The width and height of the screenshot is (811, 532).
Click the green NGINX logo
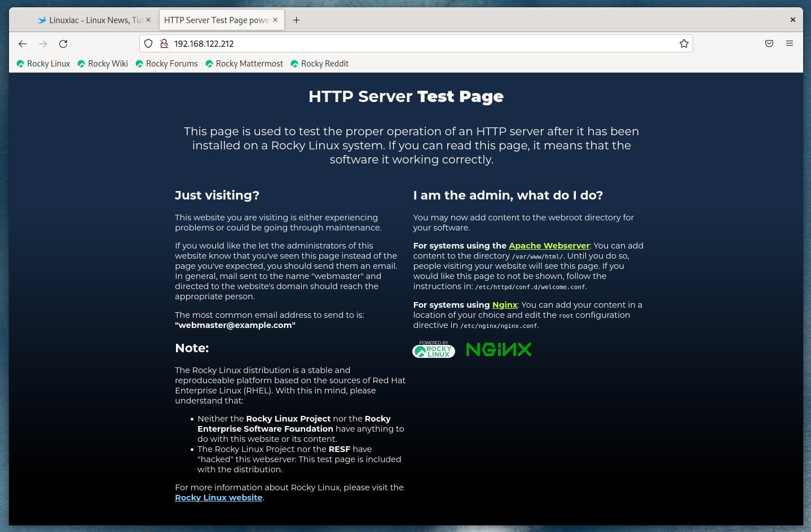499,349
